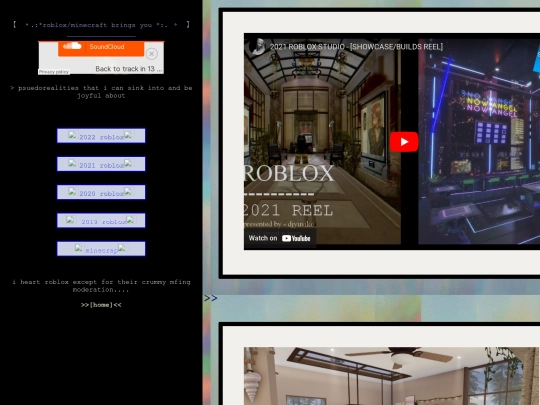The width and height of the screenshot is (540, 405).
Task: Click the 'roblox/minecraft brings you' header text
Action: (101, 25)
